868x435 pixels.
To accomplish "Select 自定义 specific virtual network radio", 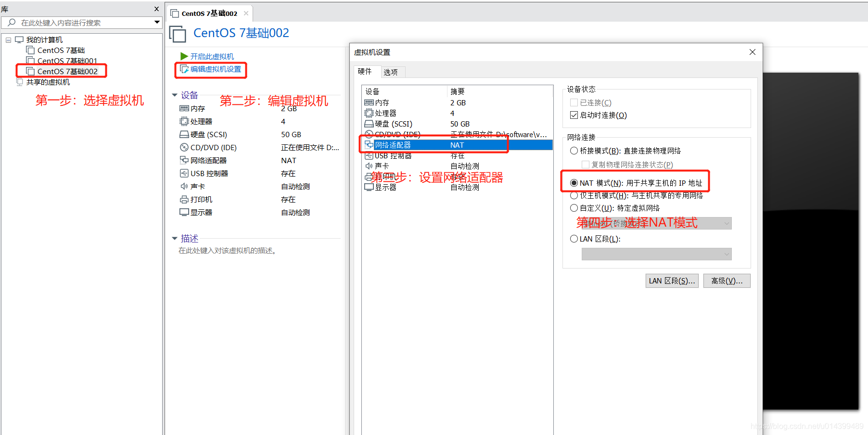I will (x=574, y=208).
